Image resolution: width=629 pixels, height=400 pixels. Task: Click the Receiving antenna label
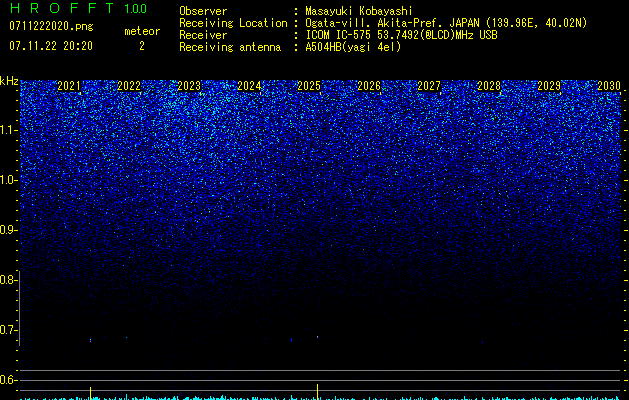(x=230, y=47)
